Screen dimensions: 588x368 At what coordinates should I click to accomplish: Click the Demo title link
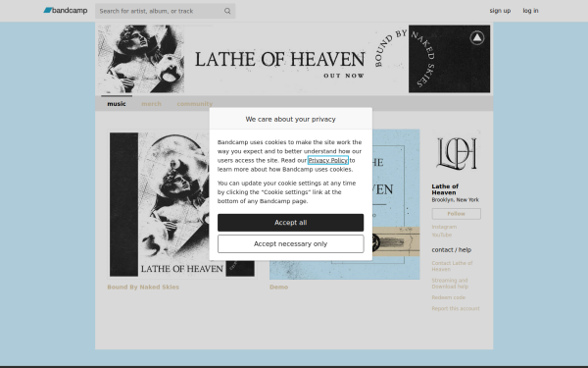278,287
